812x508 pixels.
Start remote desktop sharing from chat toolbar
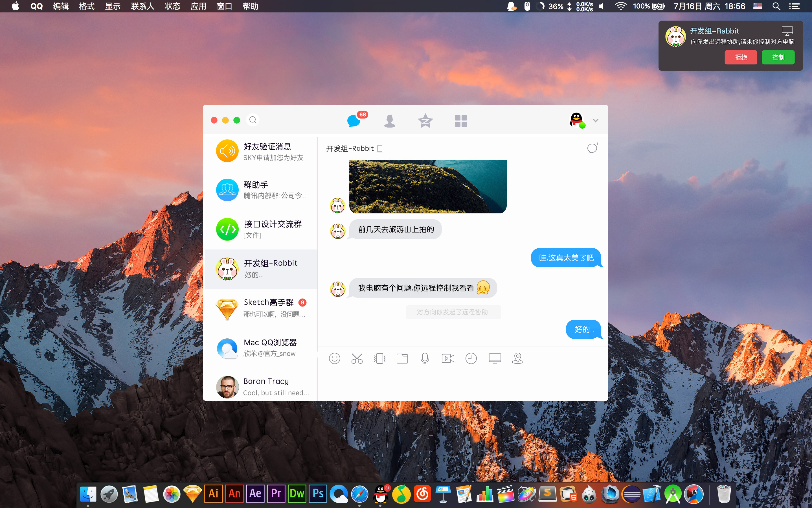coord(494,358)
